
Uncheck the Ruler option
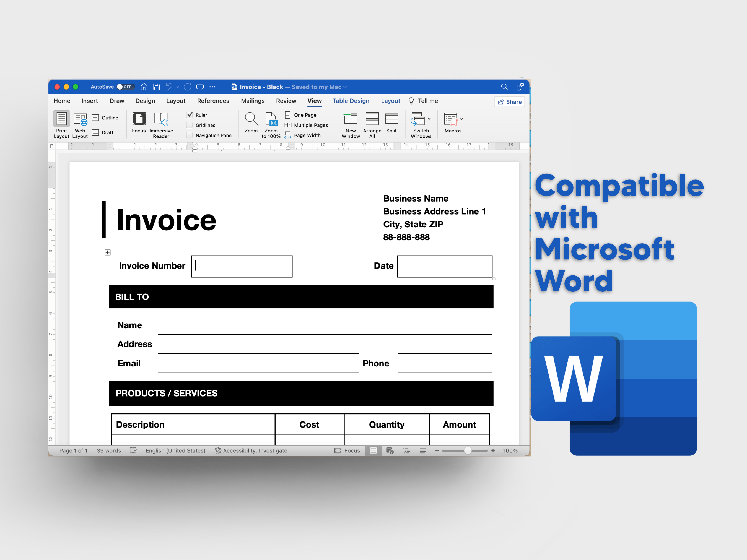(x=190, y=115)
